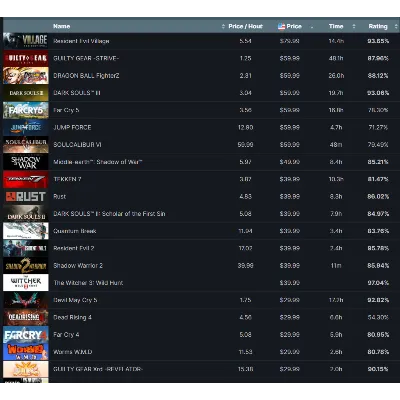
Task: Click Resident Evil Village rating 93.65%
Action: click(378, 41)
